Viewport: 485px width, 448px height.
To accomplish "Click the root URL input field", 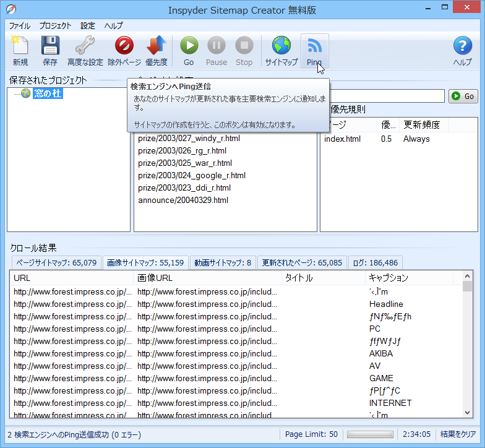I will tap(387, 97).
